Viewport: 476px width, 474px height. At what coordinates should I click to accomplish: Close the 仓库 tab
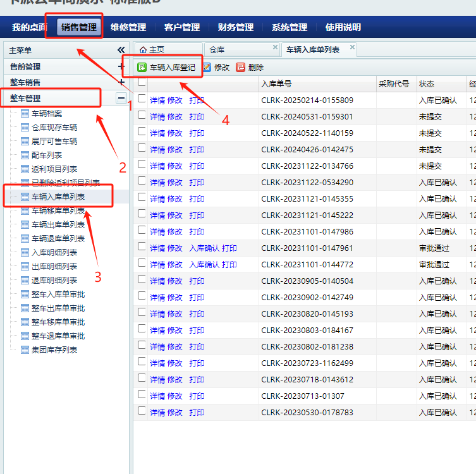pyautogui.click(x=275, y=47)
